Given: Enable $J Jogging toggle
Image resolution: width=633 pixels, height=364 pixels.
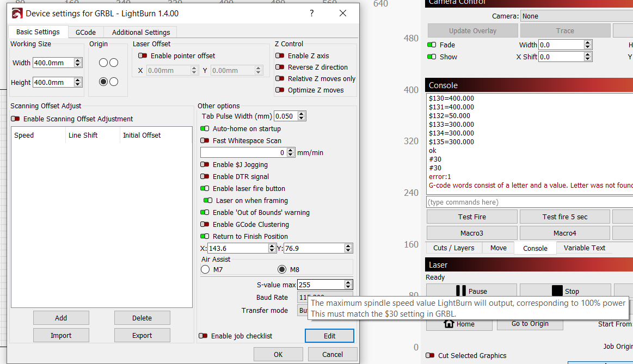Looking at the screenshot, I should pyautogui.click(x=205, y=165).
